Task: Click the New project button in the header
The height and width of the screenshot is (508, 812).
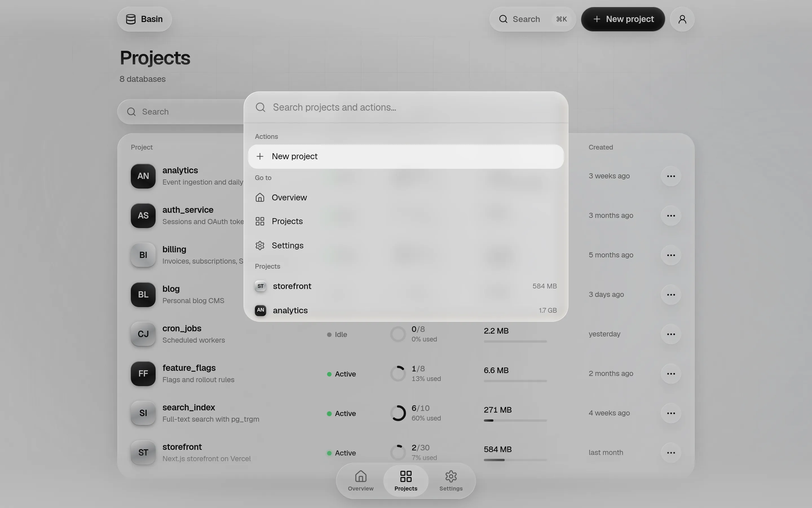Action: pyautogui.click(x=623, y=19)
